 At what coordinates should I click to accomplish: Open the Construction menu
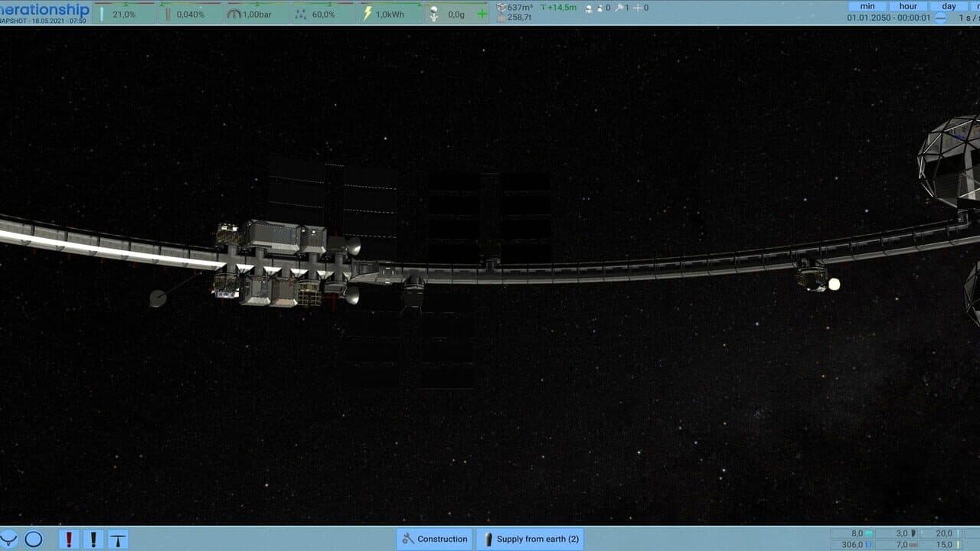(435, 539)
